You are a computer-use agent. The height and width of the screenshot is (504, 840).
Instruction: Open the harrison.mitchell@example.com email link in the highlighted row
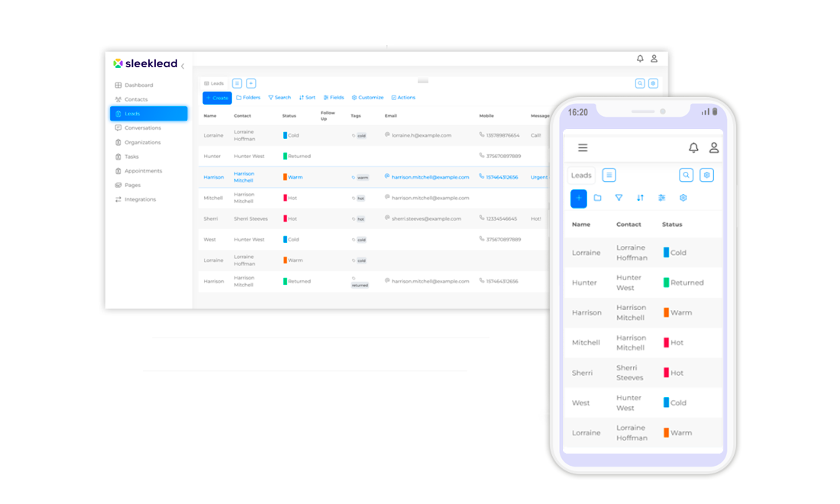coord(430,177)
